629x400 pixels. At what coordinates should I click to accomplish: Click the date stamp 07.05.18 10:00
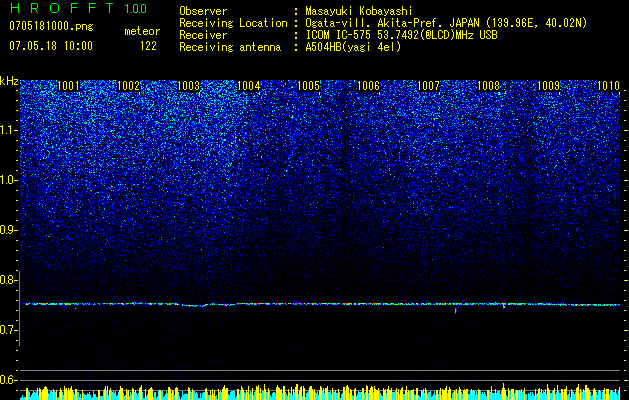51,46
